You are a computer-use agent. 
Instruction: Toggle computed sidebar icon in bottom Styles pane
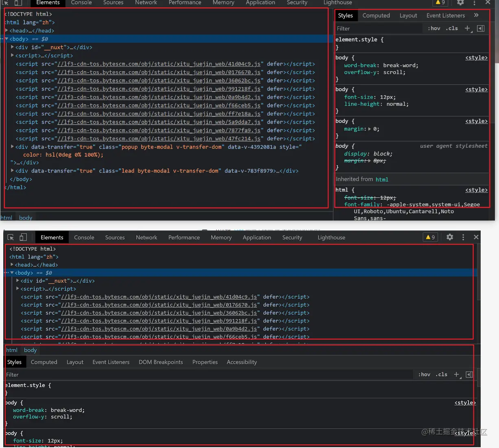coord(469,374)
